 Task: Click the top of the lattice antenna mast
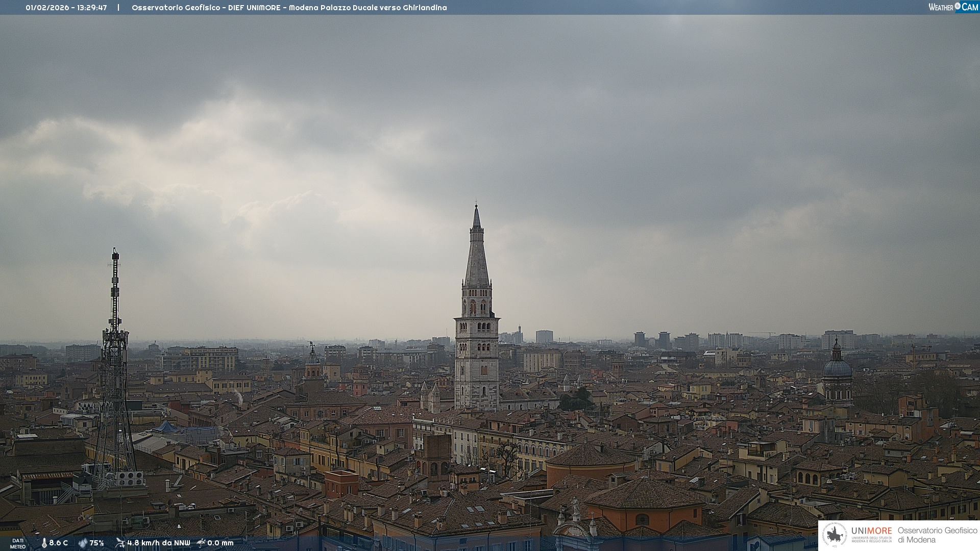click(x=115, y=252)
